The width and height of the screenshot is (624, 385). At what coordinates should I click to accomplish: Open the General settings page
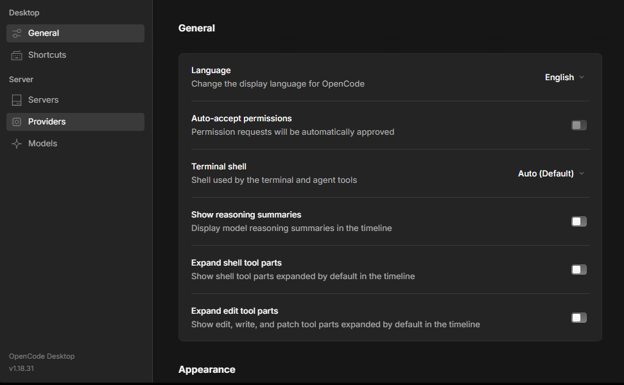(x=75, y=33)
